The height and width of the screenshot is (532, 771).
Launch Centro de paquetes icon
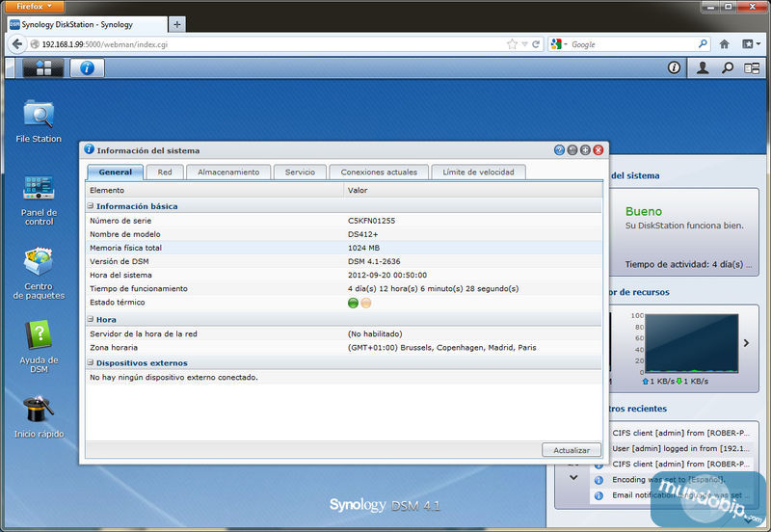click(x=39, y=274)
